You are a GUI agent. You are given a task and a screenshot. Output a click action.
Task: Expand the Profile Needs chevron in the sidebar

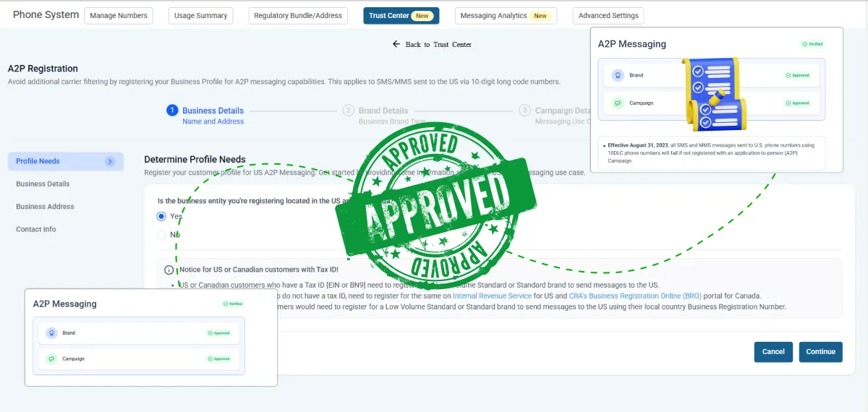(x=110, y=161)
